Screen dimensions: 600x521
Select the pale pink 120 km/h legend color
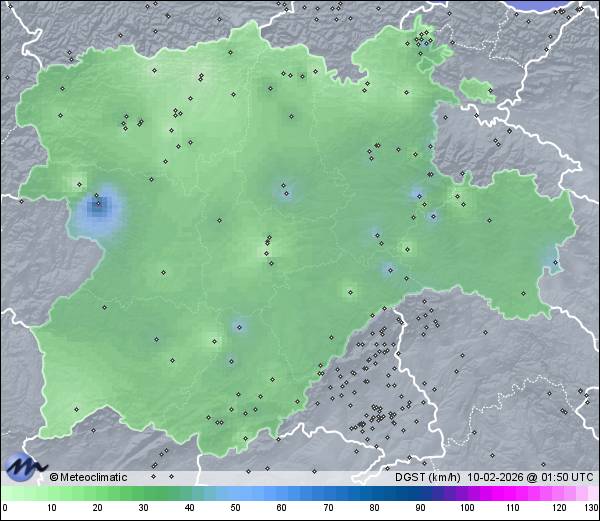click(558, 493)
